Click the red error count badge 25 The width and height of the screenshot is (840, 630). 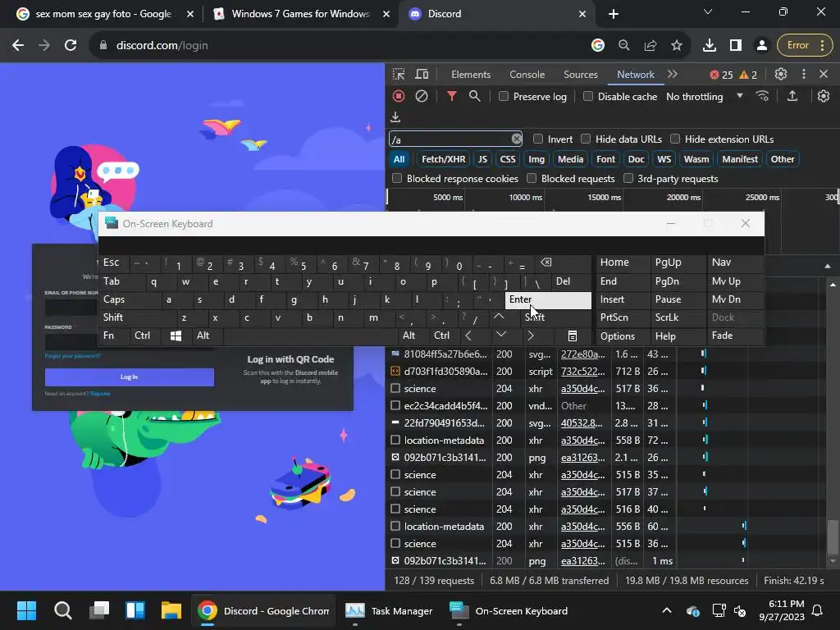[721, 75]
